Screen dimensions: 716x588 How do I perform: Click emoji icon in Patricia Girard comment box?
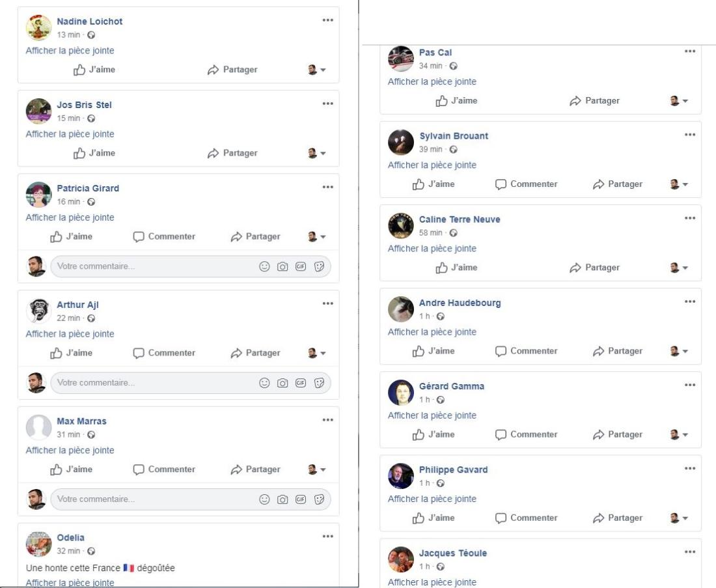click(x=264, y=266)
